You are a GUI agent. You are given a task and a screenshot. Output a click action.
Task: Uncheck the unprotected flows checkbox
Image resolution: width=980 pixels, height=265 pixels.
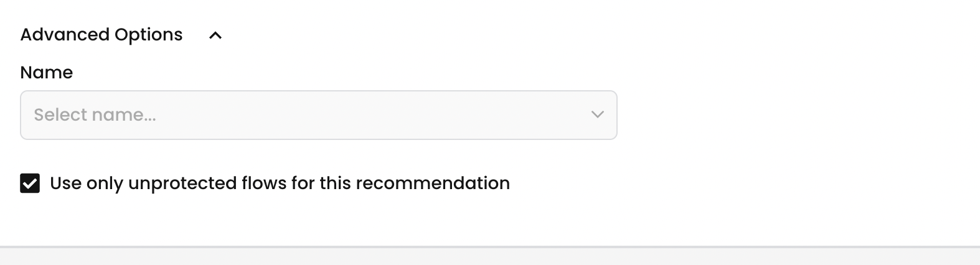pos(30,184)
